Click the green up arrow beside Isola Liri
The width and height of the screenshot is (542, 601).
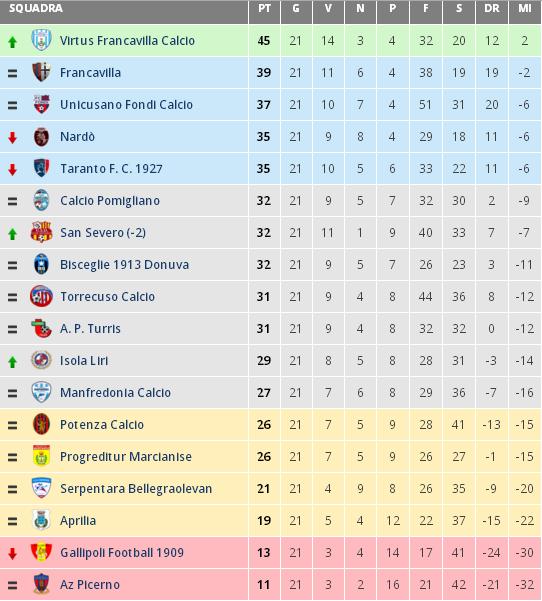coord(12,361)
